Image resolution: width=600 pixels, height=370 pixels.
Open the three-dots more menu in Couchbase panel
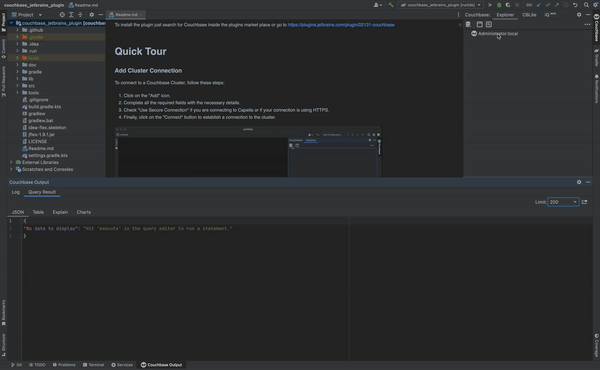pyautogui.click(x=587, y=24)
